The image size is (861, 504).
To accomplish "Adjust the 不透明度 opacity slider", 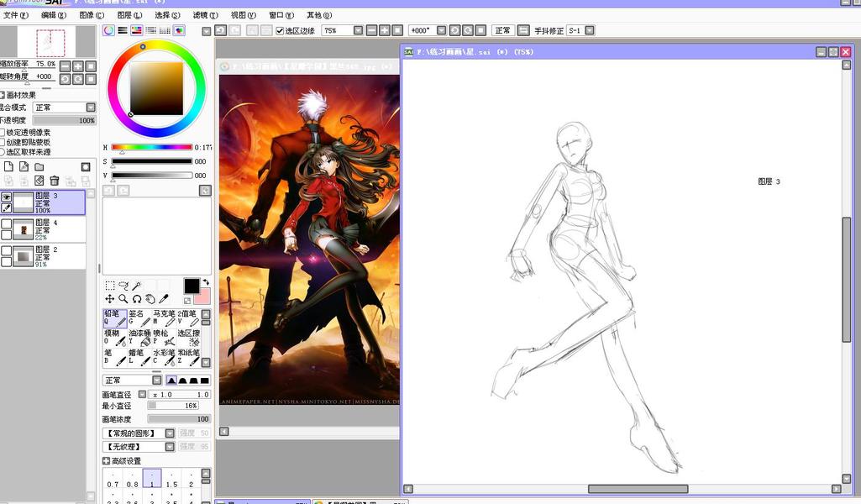I will coord(64,120).
